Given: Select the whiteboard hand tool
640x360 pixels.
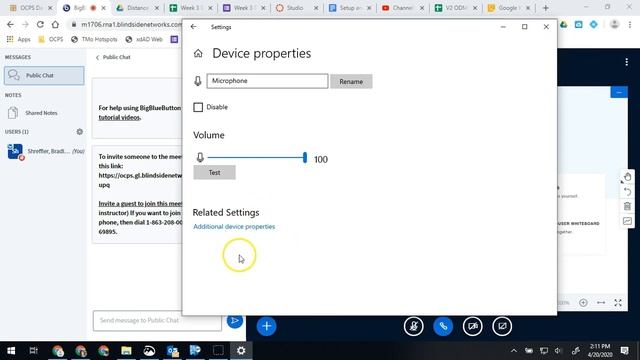Looking at the screenshot, I should [x=627, y=177].
